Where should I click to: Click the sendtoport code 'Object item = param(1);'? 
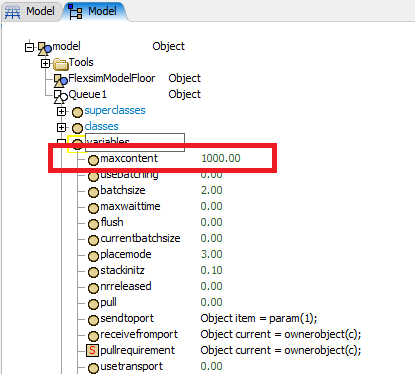point(259,318)
